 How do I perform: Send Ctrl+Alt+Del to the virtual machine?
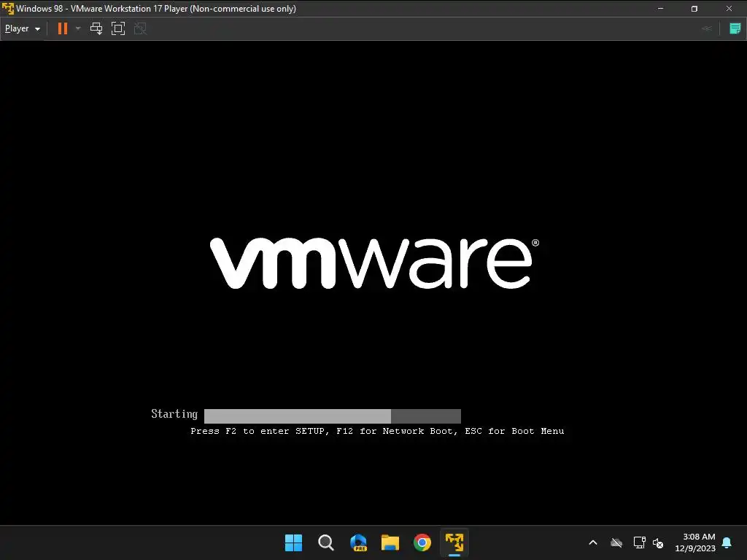96,28
